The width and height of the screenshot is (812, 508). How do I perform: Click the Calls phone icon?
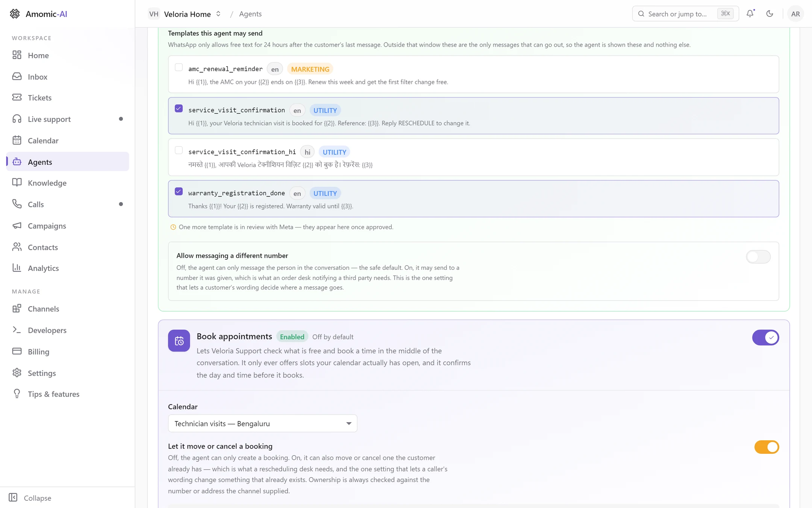pyautogui.click(x=17, y=204)
